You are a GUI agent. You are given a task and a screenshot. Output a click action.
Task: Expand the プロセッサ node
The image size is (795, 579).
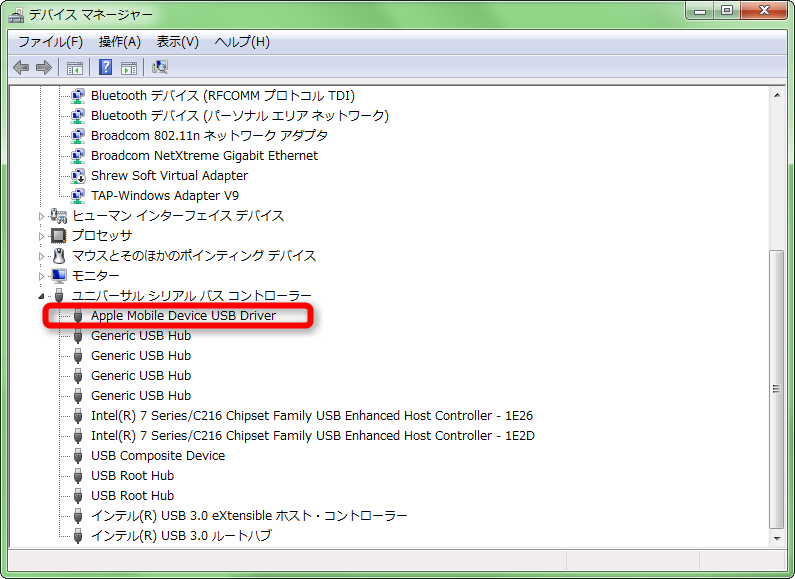pos(41,236)
